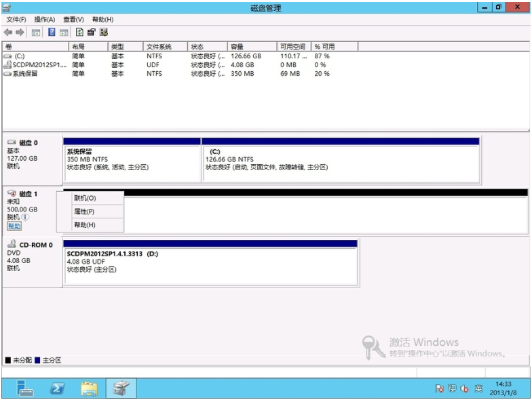Choose 帮助(H) from the context menu

[x=90, y=225]
